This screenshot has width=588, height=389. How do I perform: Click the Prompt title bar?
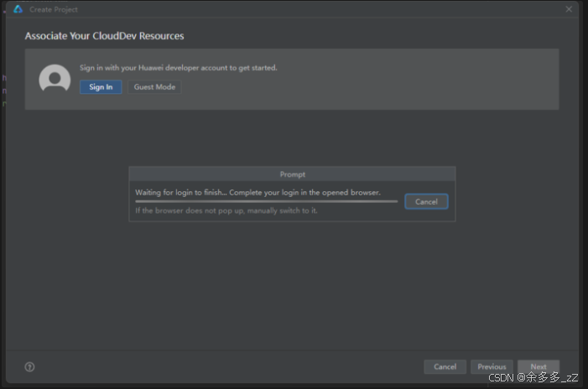292,174
